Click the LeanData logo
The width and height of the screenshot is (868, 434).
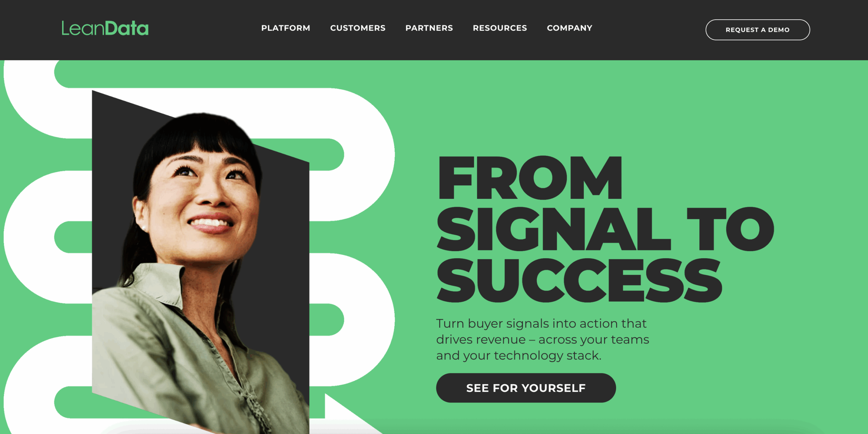tap(105, 28)
